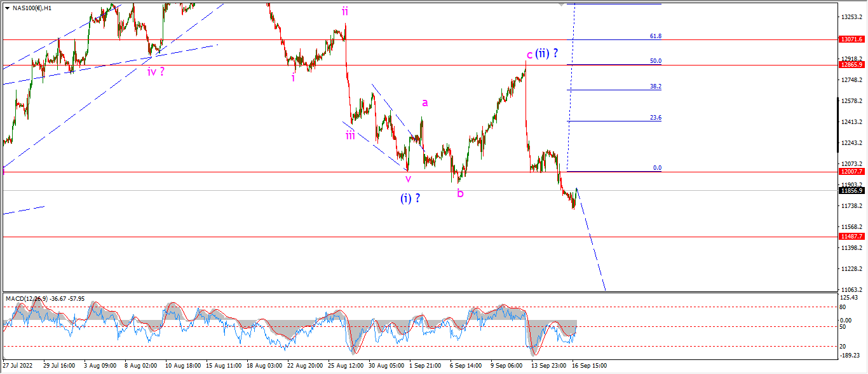Click the blue (ii) ? wave label
Image resolution: width=868 pixels, height=374 pixels.
[x=546, y=53]
